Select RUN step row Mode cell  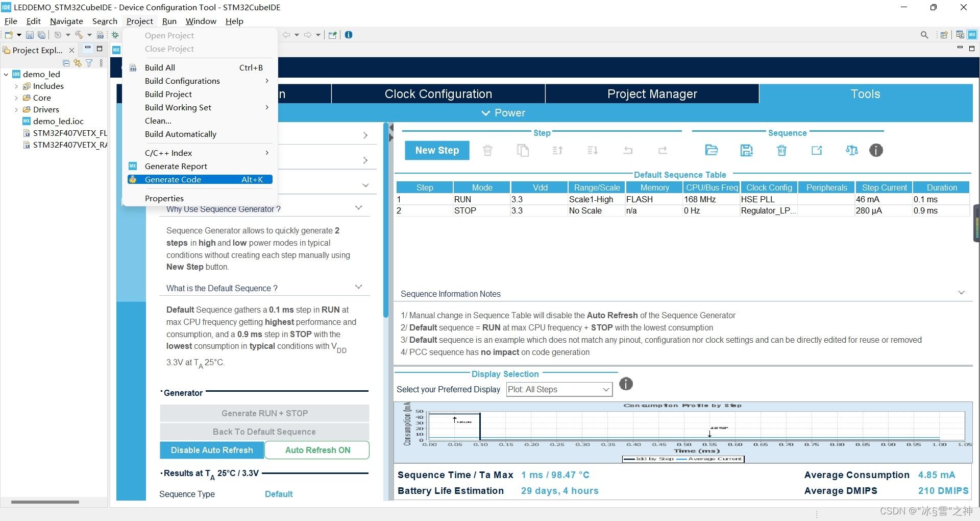[481, 199]
